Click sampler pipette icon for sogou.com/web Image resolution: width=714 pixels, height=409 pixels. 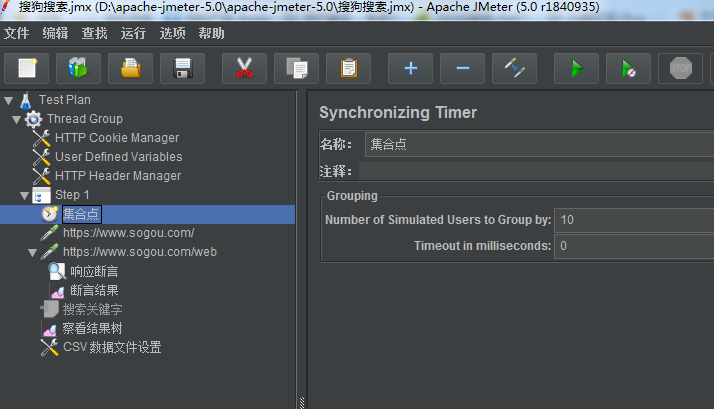pyautogui.click(x=49, y=252)
